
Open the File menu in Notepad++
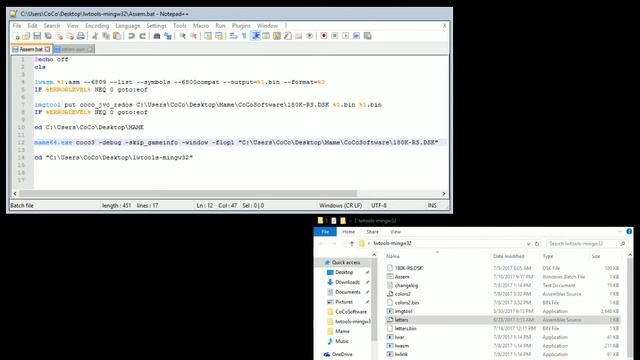17,26
